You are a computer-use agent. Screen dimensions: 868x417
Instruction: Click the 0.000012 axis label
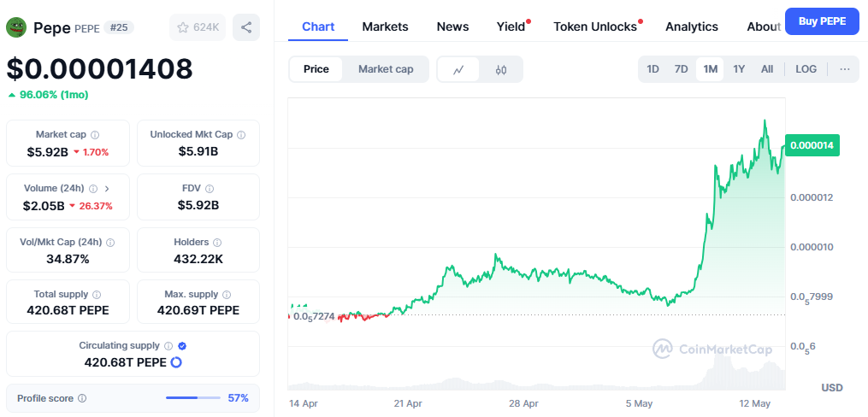(812, 197)
